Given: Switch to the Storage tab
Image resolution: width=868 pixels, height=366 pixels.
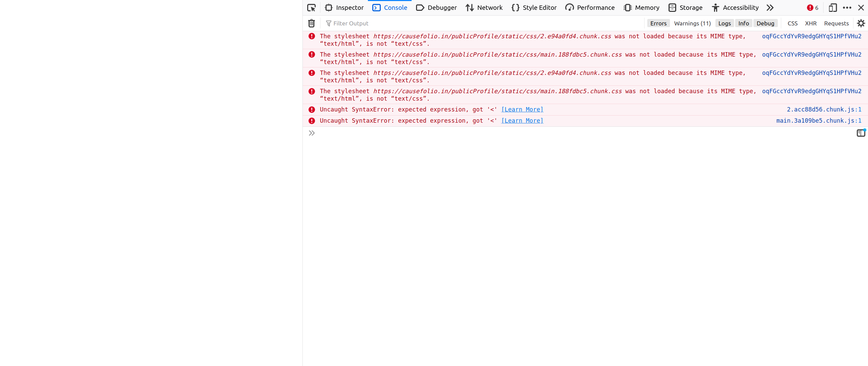Looking at the screenshot, I should coord(686,7).
